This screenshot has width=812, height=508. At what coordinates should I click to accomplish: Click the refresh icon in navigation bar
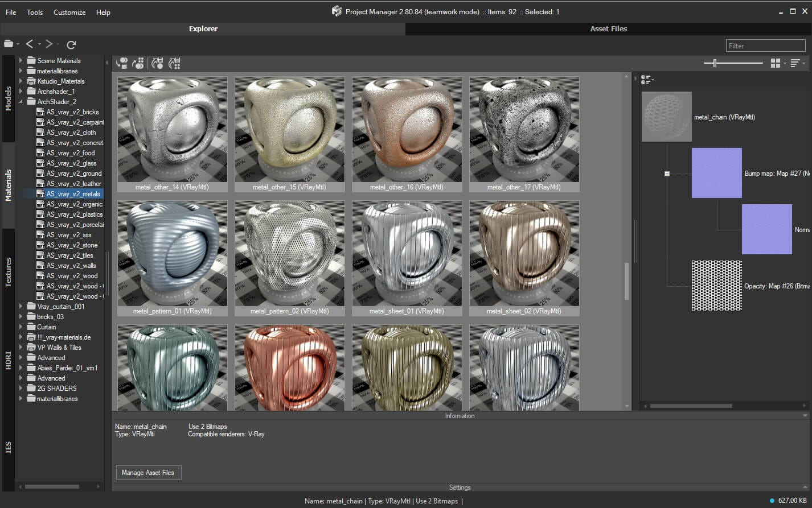click(x=71, y=44)
